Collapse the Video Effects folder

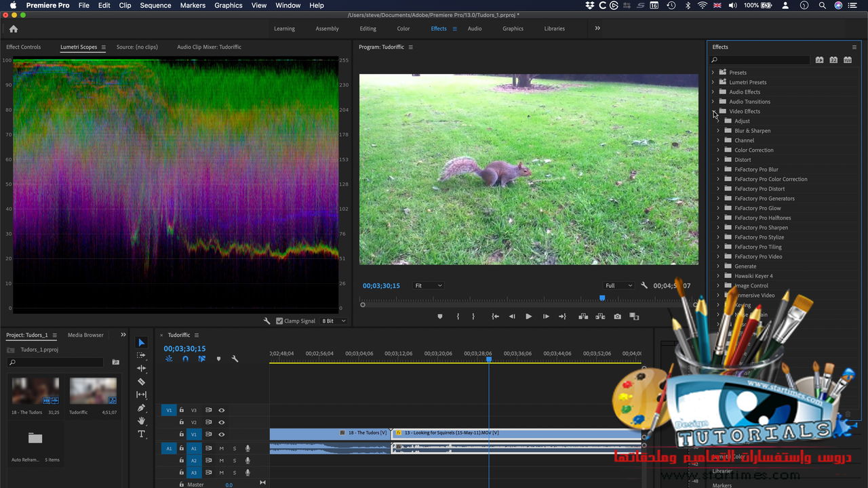[713, 111]
